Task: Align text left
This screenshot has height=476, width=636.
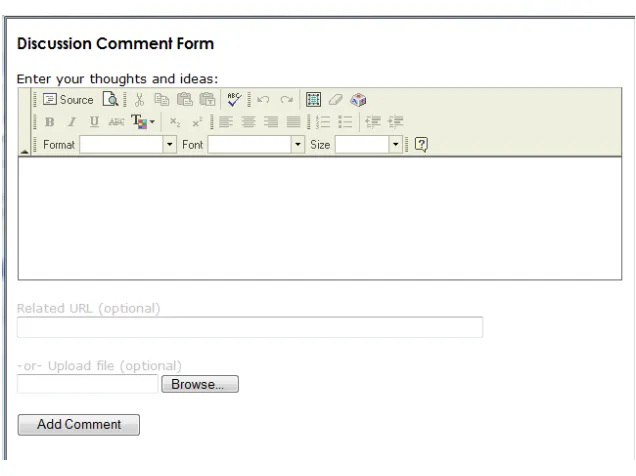Action: coord(226,122)
